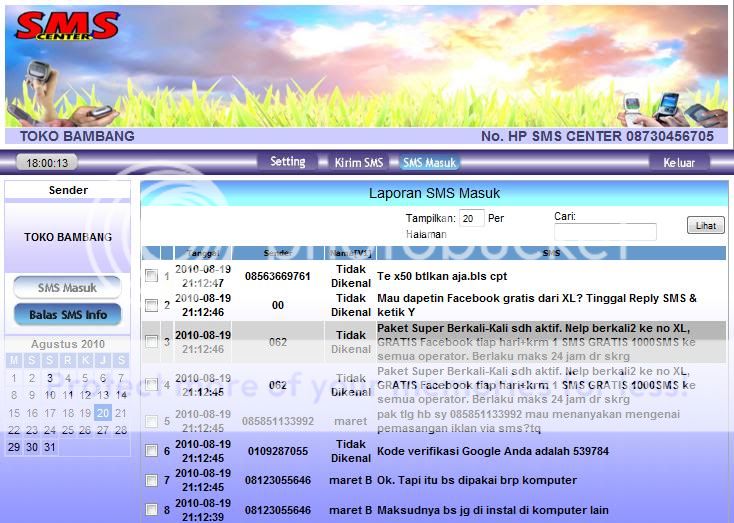Screen dimensions: 734x523
Task: Select calendar date 11
Action: pos(67,395)
